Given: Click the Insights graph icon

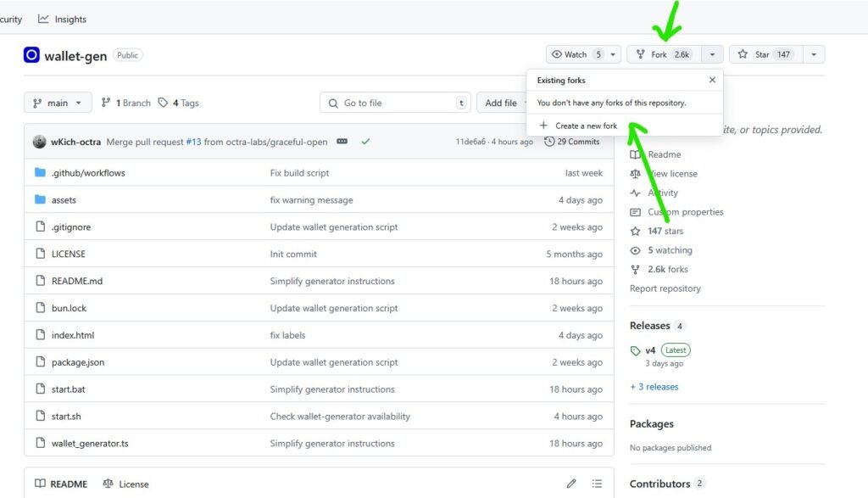Looking at the screenshot, I should tap(43, 19).
